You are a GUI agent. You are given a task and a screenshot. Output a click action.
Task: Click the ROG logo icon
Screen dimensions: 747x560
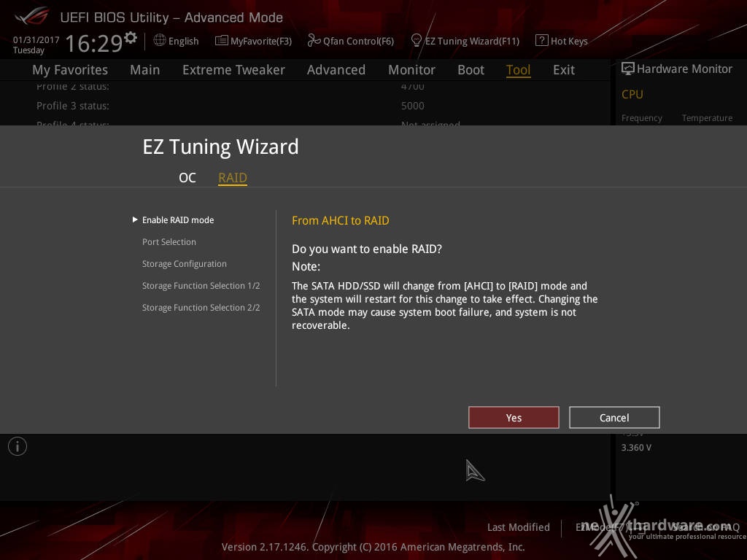click(x=31, y=17)
